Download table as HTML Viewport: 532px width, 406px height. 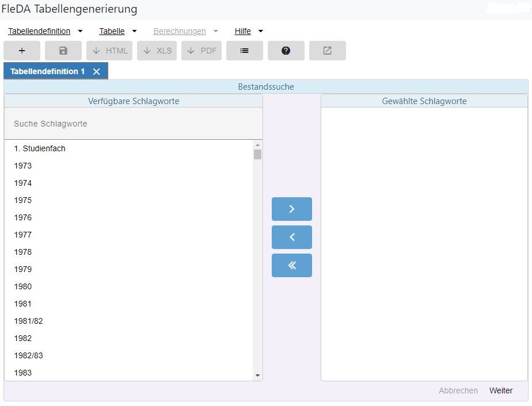coord(110,51)
